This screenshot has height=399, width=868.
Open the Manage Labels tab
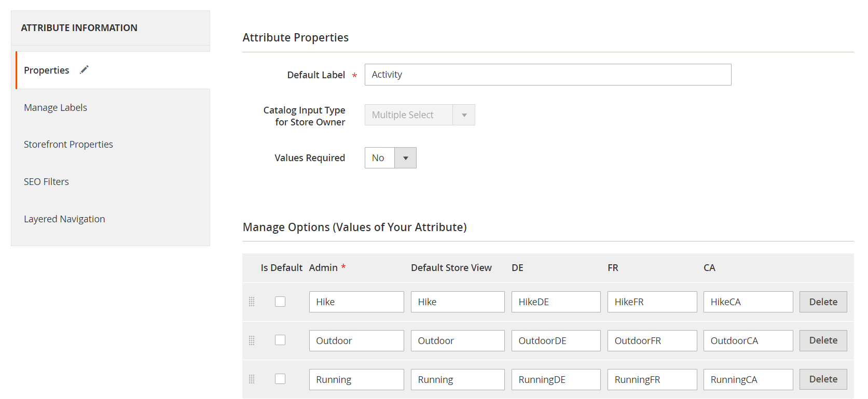(x=56, y=107)
